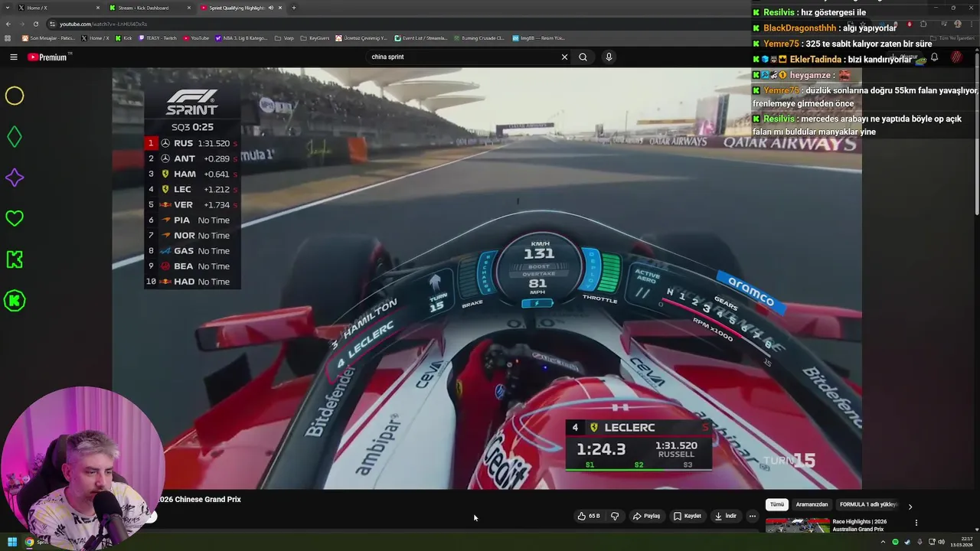
Task: Like the video with thumbs-up button
Action: (x=589, y=516)
